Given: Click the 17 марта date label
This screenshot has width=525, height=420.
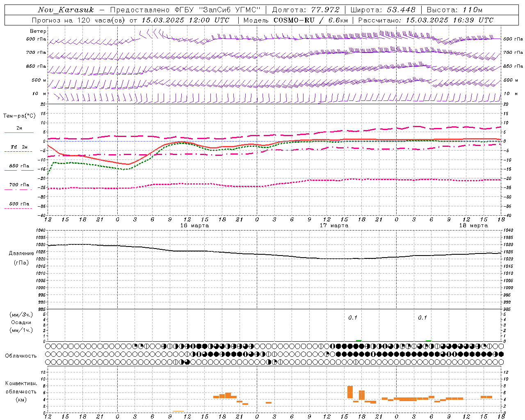Looking at the screenshot, I should click(x=334, y=226).
